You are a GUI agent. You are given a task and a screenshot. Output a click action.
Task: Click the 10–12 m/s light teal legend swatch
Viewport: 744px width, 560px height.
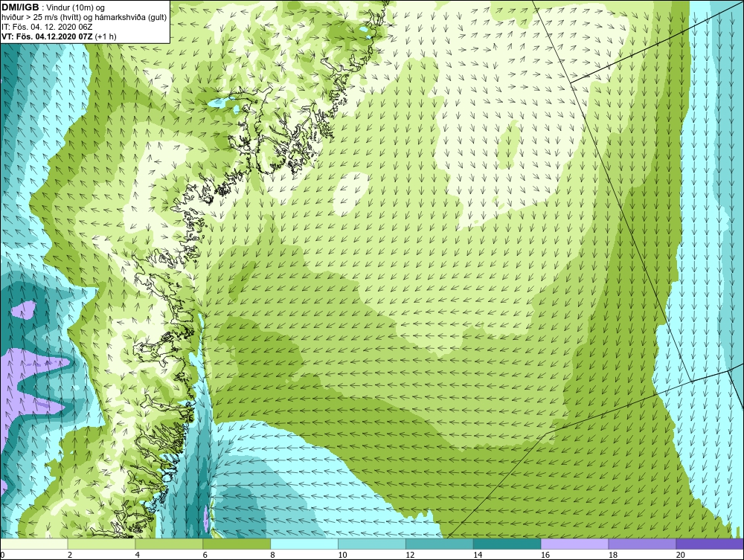click(x=372, y=544)
